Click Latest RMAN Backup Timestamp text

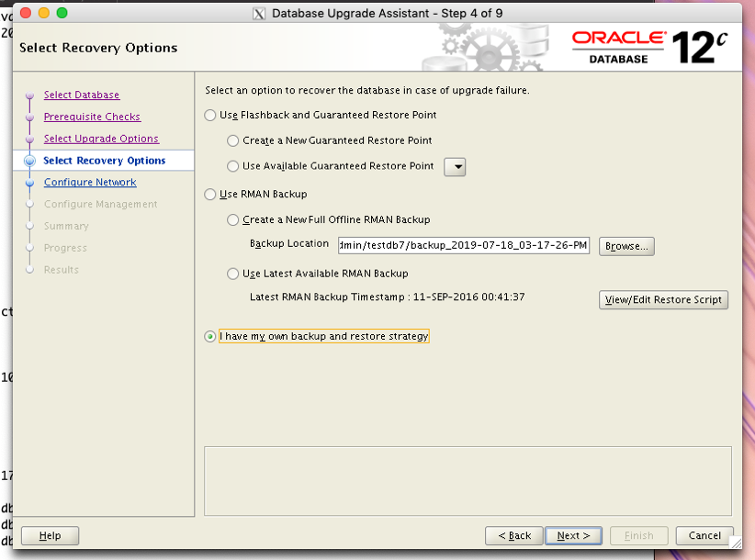(387, 297)
